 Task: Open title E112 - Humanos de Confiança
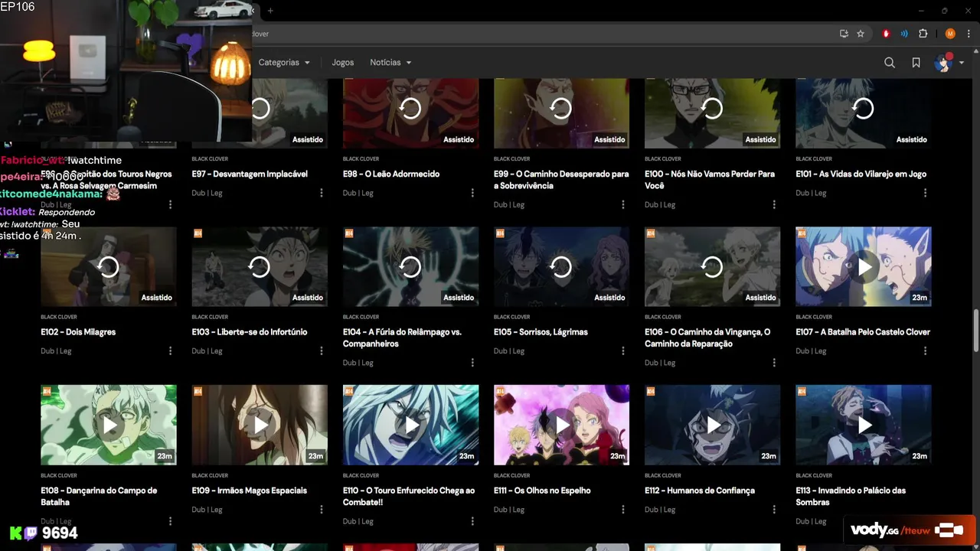coord(700,491)
